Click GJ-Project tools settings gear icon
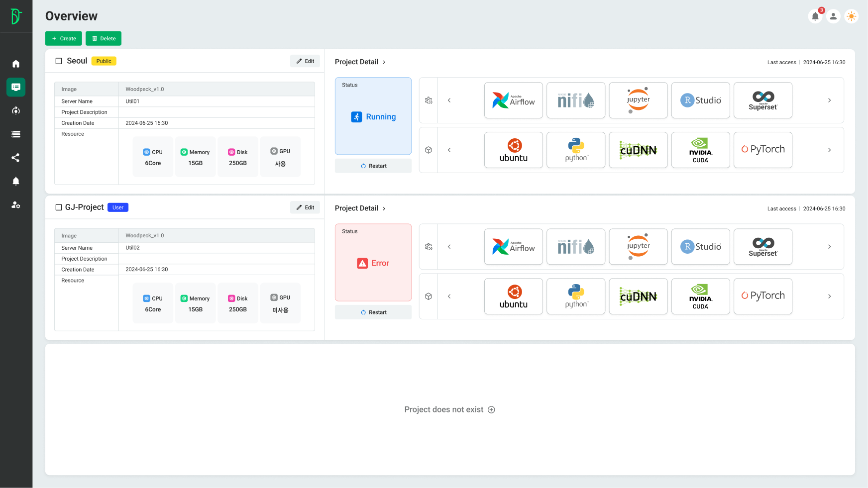Image resolution: width=868 pixels, height=488 pixels. (x=429, y=247)
